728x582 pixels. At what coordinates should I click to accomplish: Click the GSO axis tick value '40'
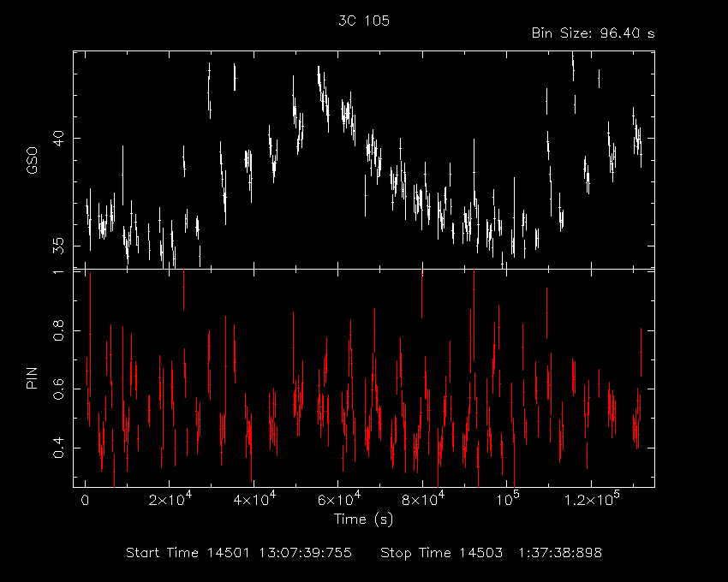[x=58, y=139]
